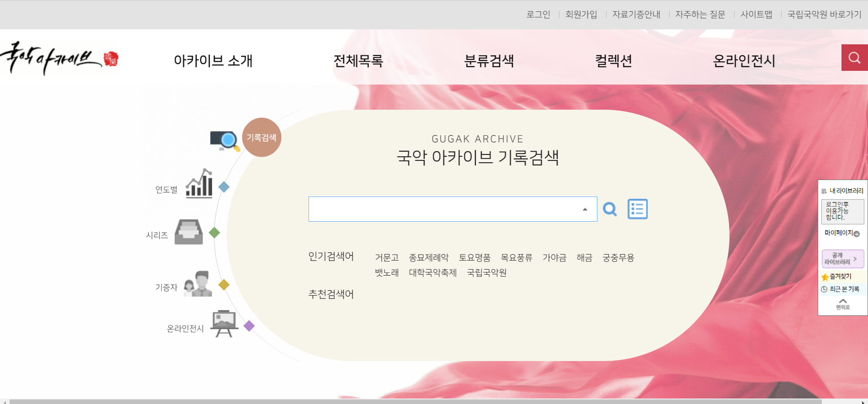Viewport: 868px width, 404px height.
Task: Click the 국악아카이브 logo
Action: [x=59, y=58]
